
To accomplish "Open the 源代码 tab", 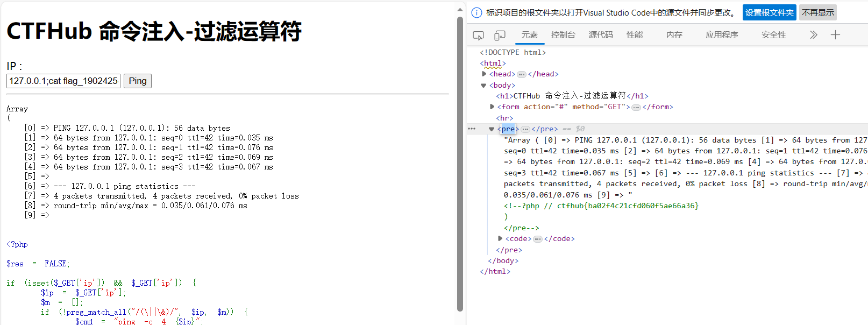I will click(601, 35).
